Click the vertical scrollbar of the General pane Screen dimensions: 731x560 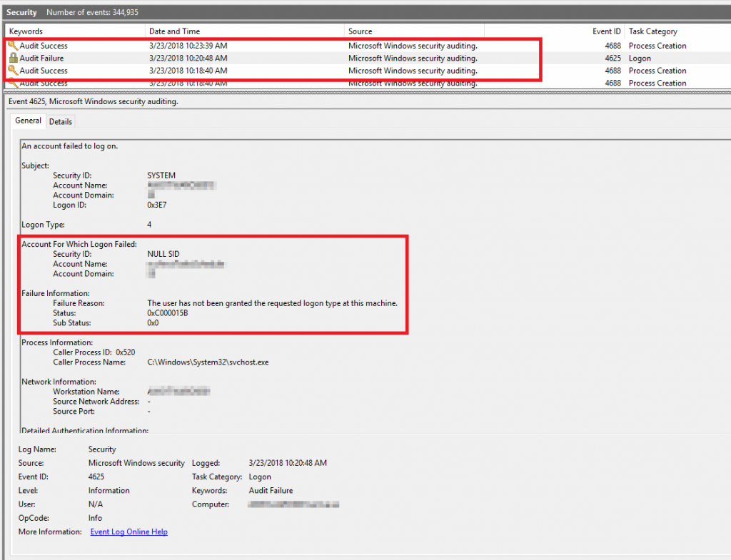pyautogui.click(x=725, y=285)
